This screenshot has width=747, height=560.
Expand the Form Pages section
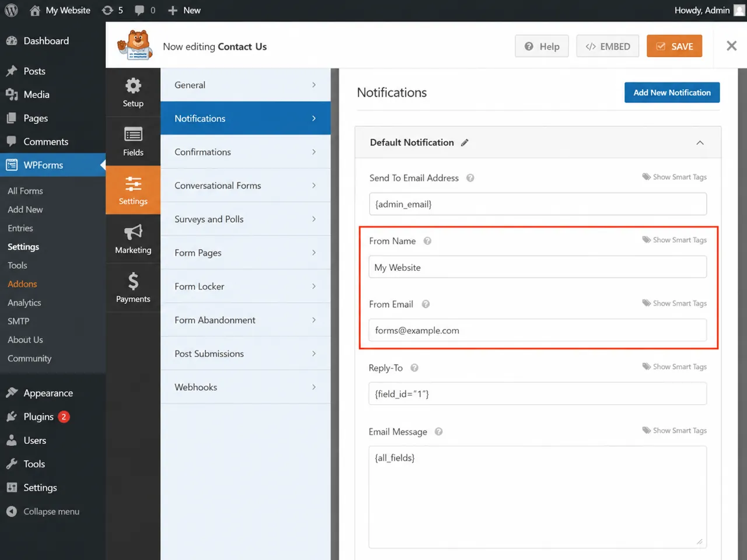[245, 253]
